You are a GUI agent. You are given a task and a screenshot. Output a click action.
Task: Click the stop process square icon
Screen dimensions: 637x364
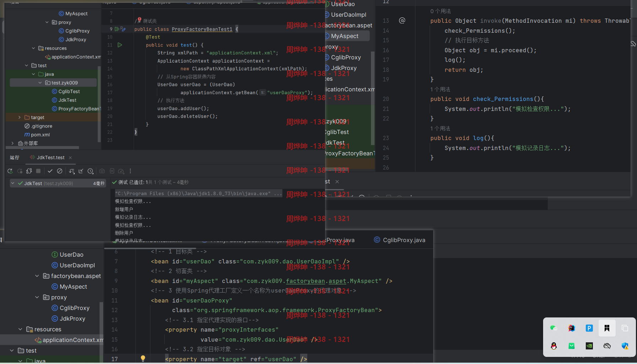pos(38,171)
